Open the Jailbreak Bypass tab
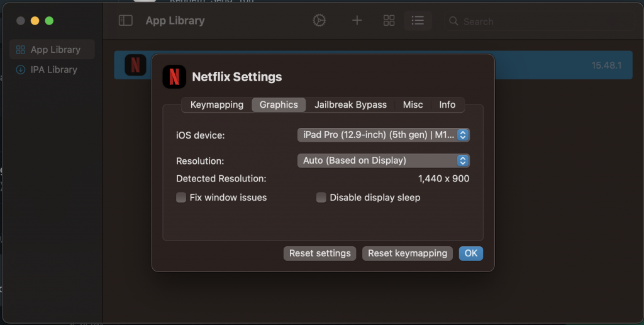 (350, 105)
